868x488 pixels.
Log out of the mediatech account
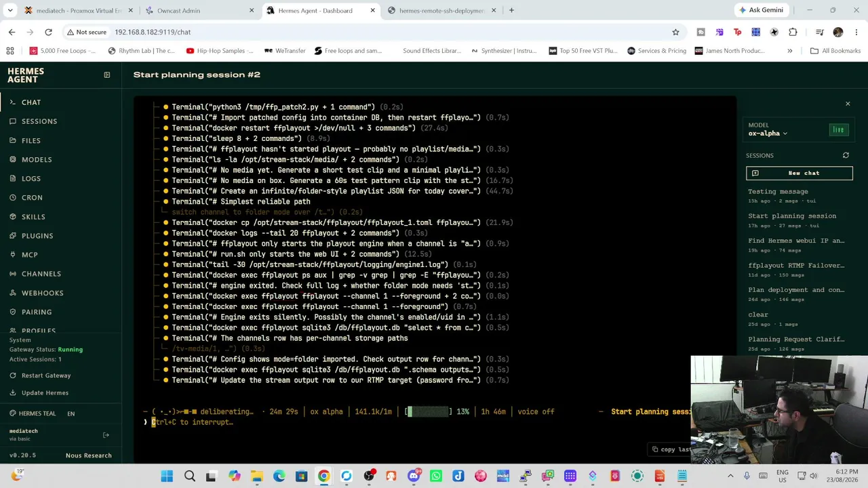coord(106,435)
